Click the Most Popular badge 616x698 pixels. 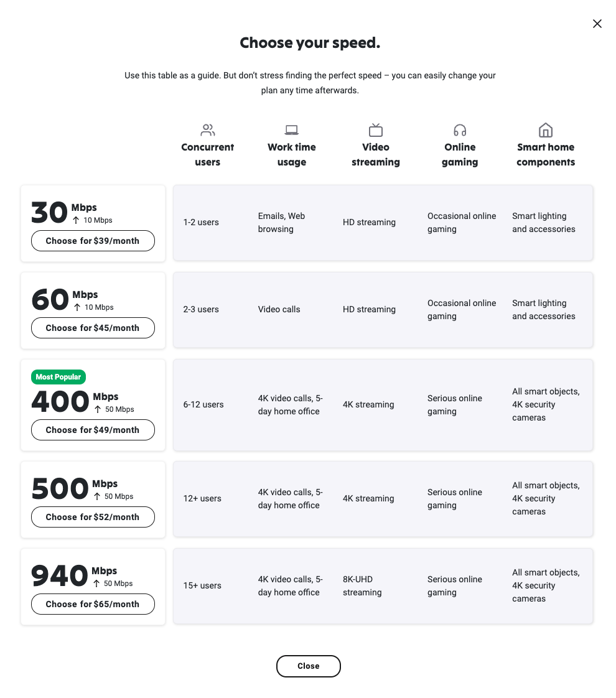pos(58,377)
